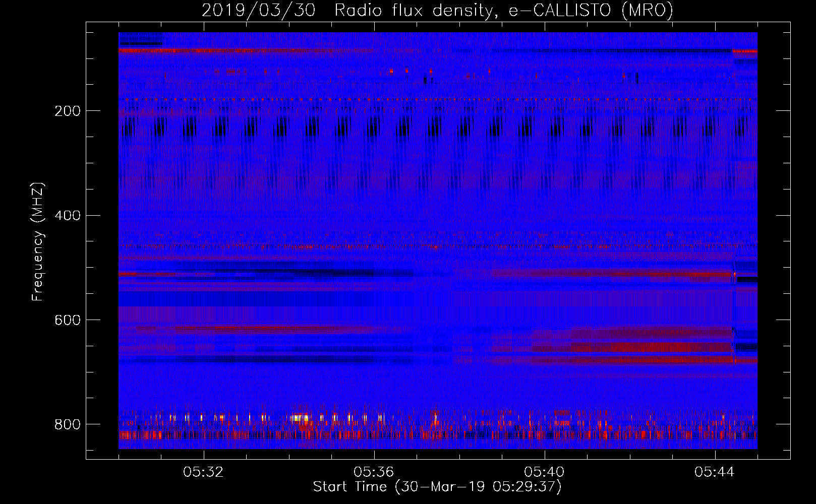Click the 200 frequency tick label
Screen dimensions: 816x504
pyautogui.click(x=68, y=111)
